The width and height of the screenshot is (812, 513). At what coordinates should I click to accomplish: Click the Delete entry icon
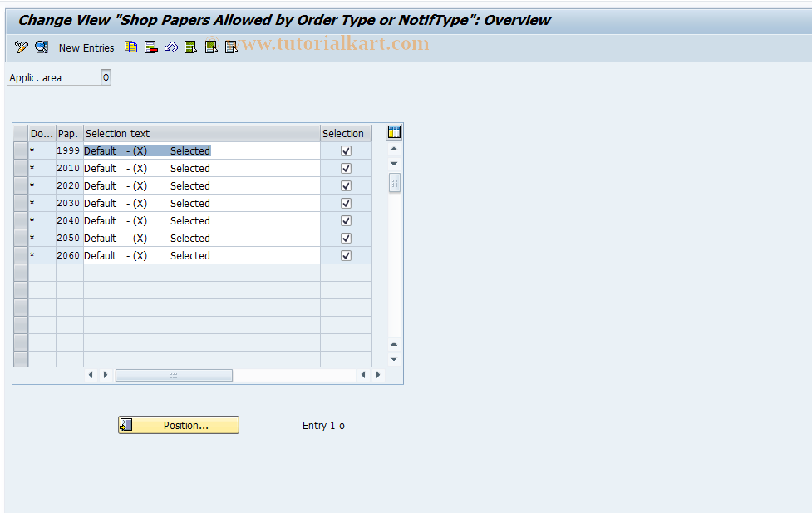pyautogui.click(x=150, y=47)
